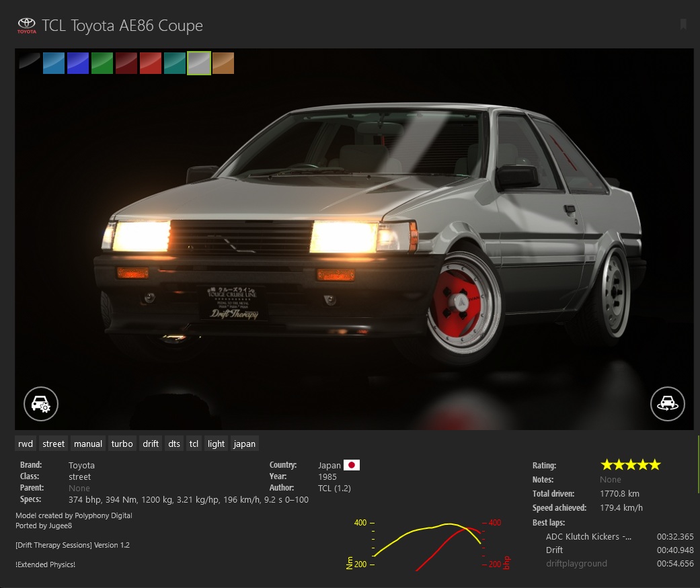Select the teal skin swatch
This screenshot has height=588, width=700.
[175, 63]
